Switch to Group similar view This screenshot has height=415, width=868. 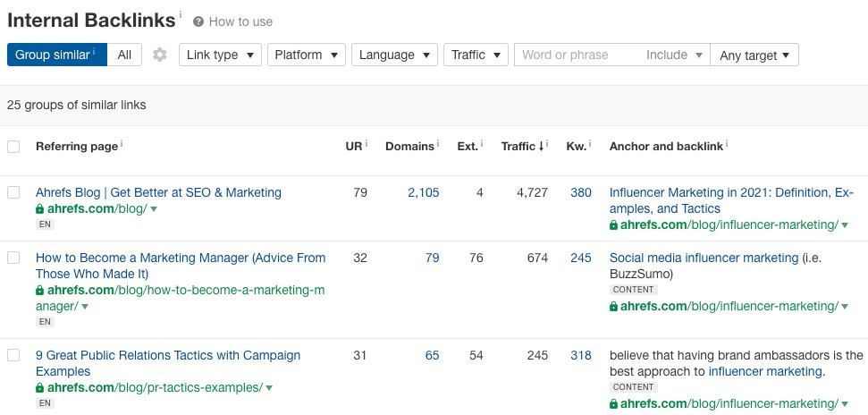(57, 55)
